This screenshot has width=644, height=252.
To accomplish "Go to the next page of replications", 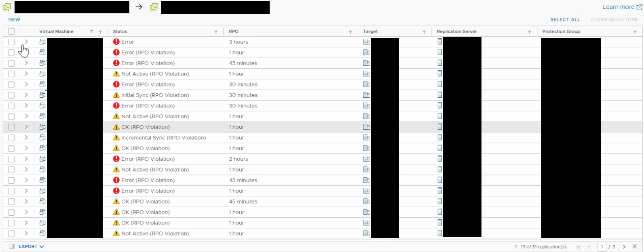I will [x=624, y=247].
